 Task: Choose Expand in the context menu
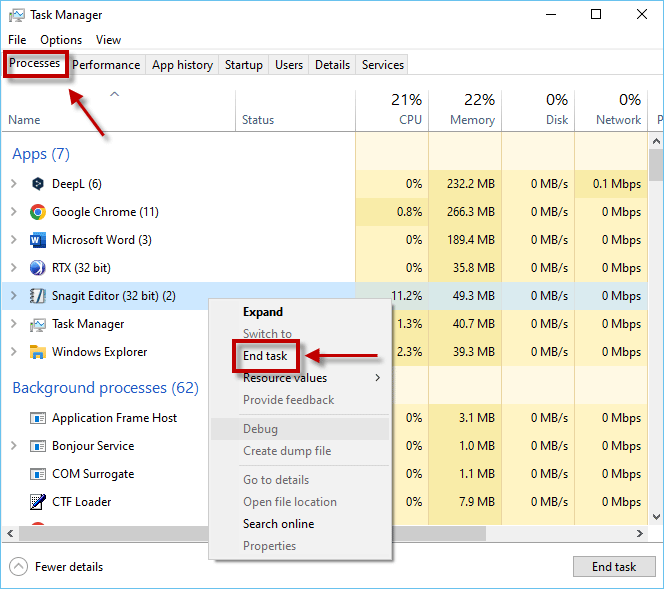[263, 312]
